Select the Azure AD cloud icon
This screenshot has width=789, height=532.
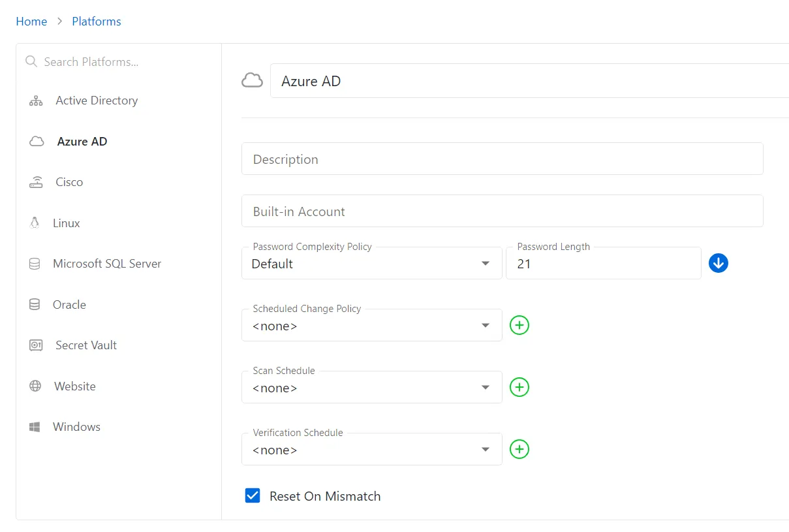(35, 141)
